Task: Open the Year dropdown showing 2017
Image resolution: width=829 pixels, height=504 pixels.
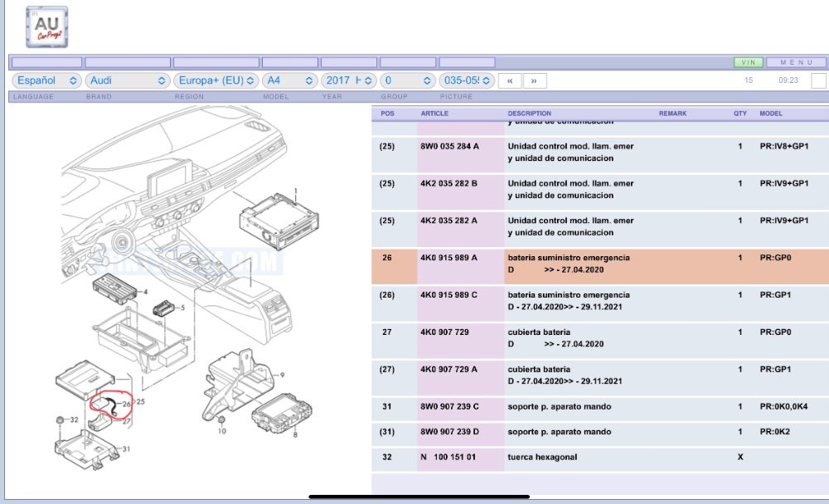Action: [x=349, y=80]
